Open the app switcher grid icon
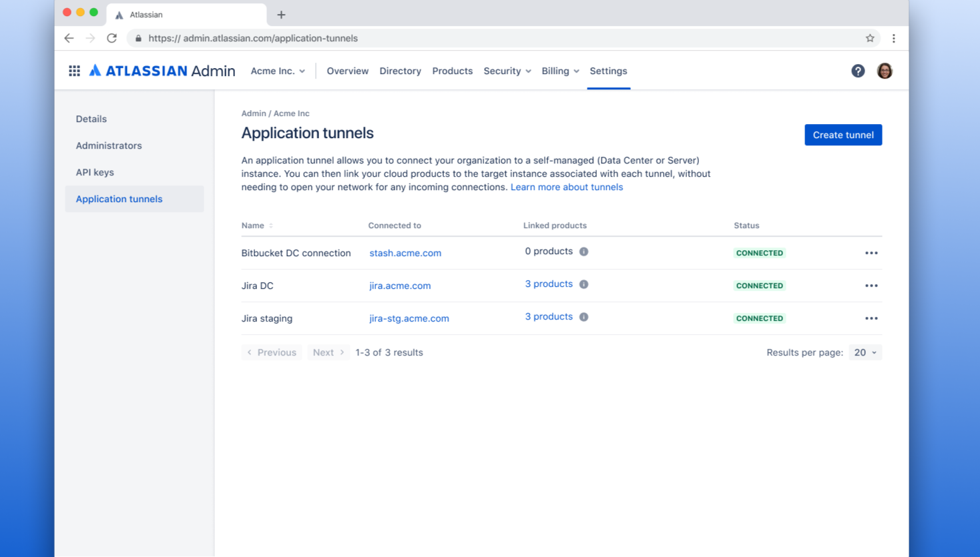This screenshot has width=980, height=557. (74, 71)
